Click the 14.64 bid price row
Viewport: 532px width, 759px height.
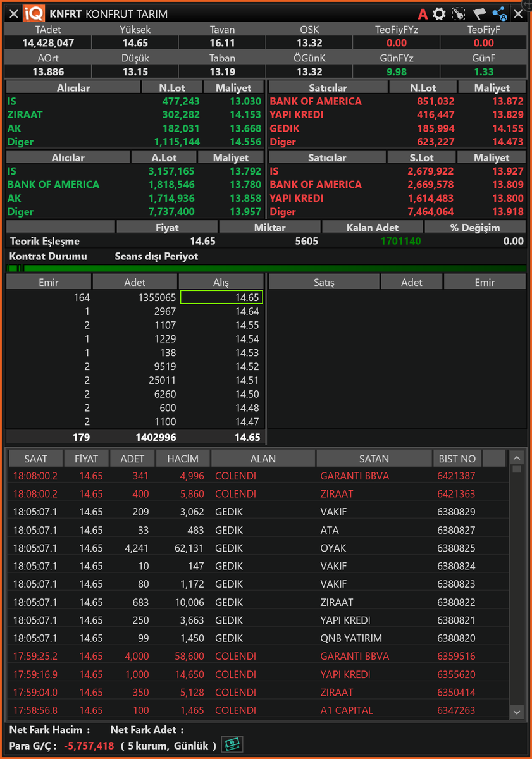[135, 311]
